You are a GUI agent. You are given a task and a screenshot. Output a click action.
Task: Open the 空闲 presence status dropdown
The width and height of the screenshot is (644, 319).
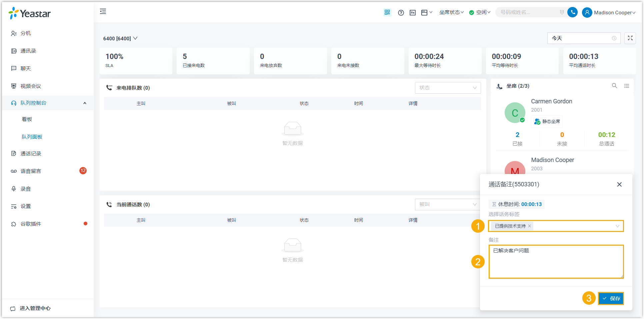480,12
